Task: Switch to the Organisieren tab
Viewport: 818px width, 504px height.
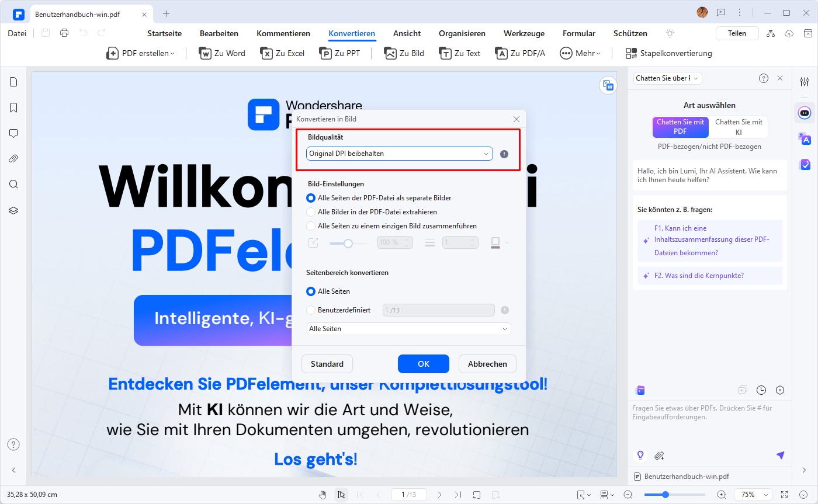Action: [x=462, y=33]
